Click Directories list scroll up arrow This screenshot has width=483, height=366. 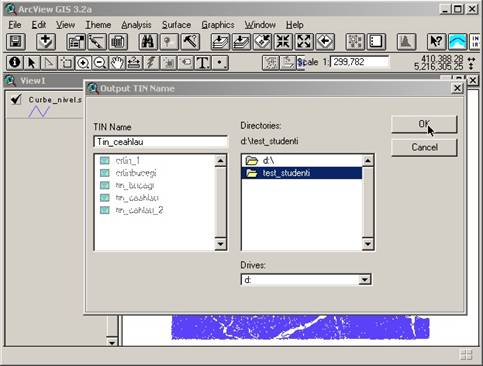coord(368,161)
